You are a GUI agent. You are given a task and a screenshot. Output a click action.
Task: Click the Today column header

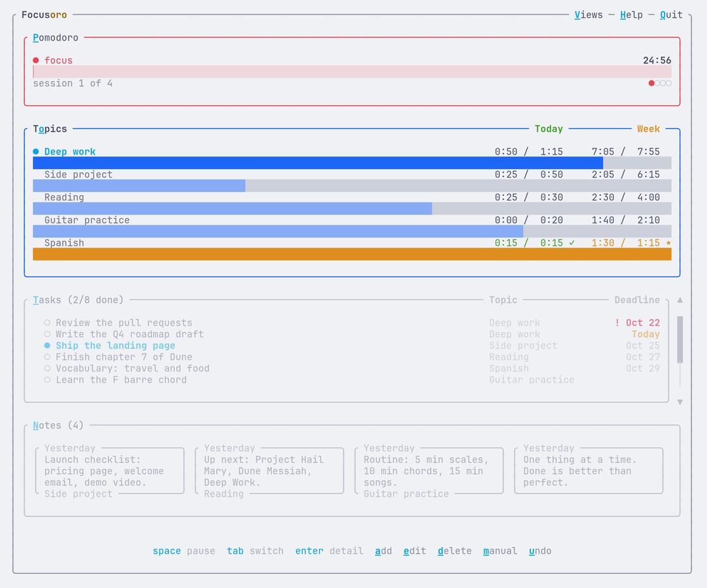click(549, 129)
